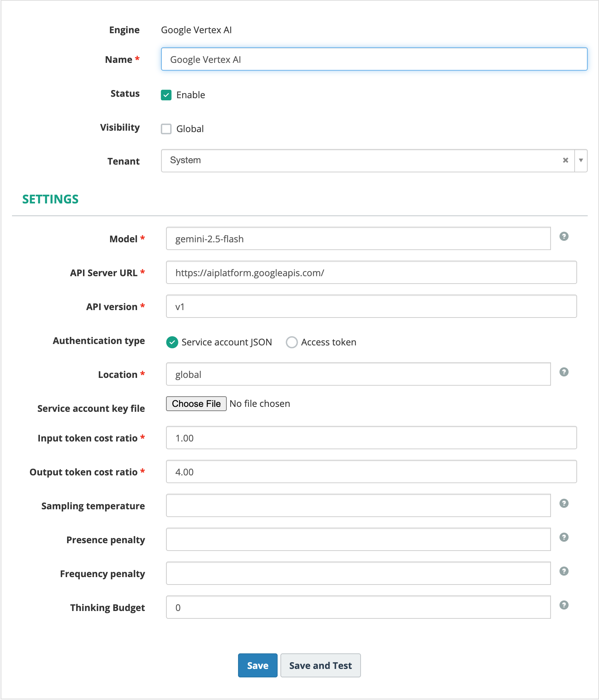
Task: Focus the Name input field
Action: (374, 59)
